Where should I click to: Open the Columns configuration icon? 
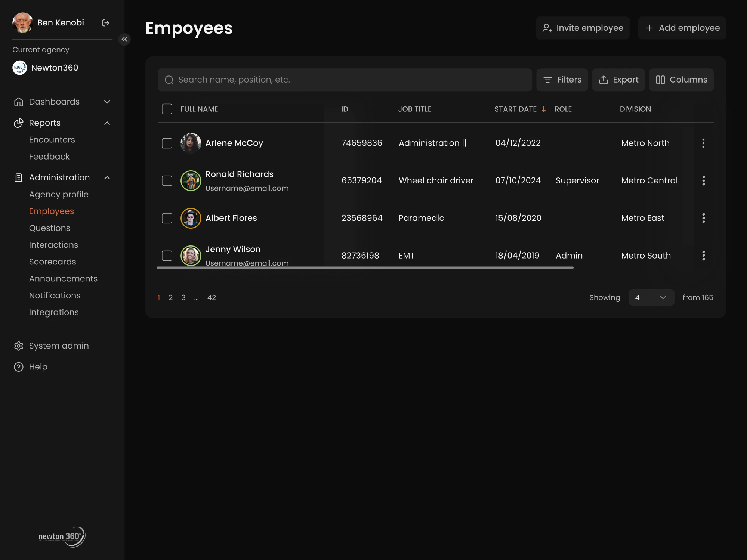[660, 80]
